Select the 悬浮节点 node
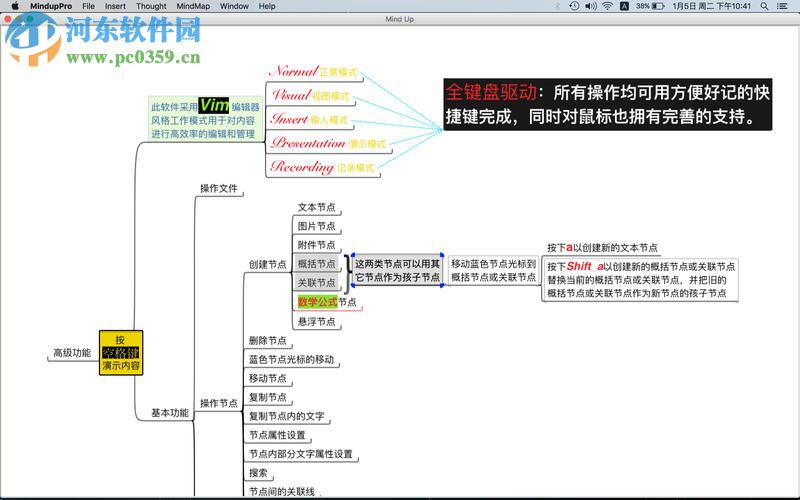 click(x=316, y=321)
